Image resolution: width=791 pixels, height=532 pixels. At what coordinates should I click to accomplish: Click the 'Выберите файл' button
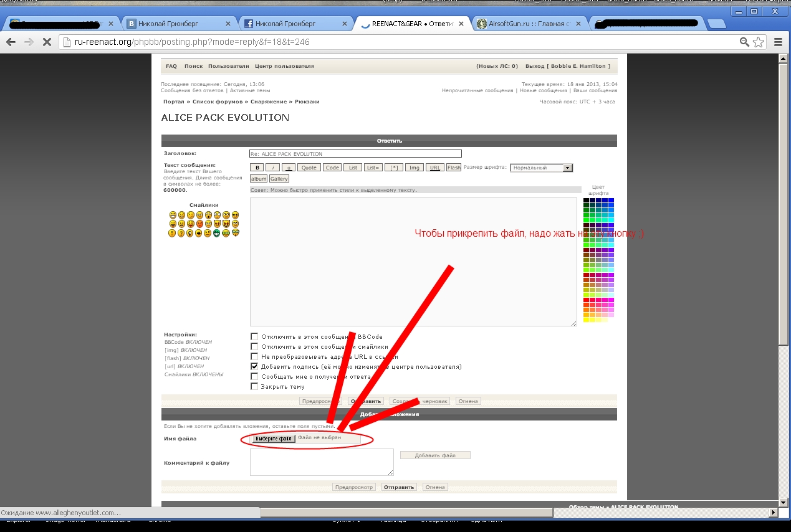(273, 439)
